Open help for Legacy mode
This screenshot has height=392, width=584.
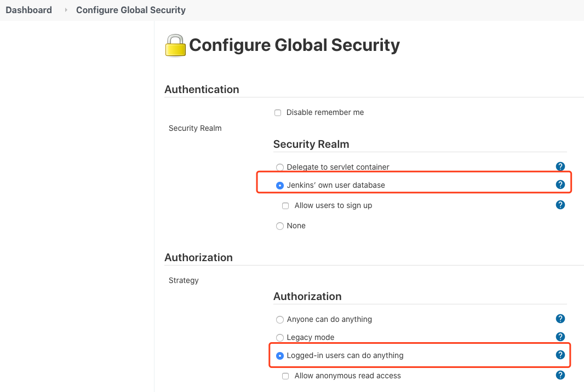560,337
